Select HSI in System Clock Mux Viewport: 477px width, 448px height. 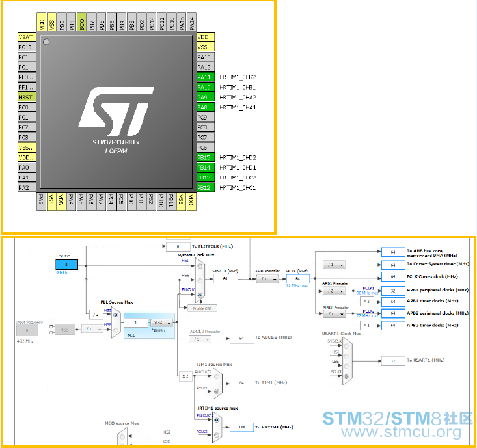pos(200,266)
